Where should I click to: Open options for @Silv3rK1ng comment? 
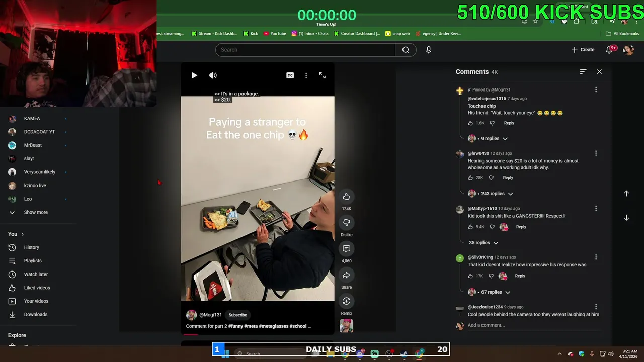(x=596, y=257)
